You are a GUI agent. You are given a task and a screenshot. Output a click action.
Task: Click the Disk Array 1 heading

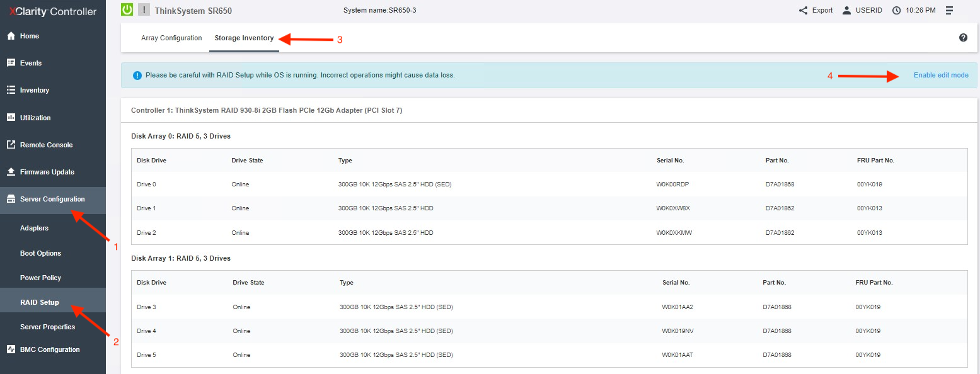coord(181,258)
